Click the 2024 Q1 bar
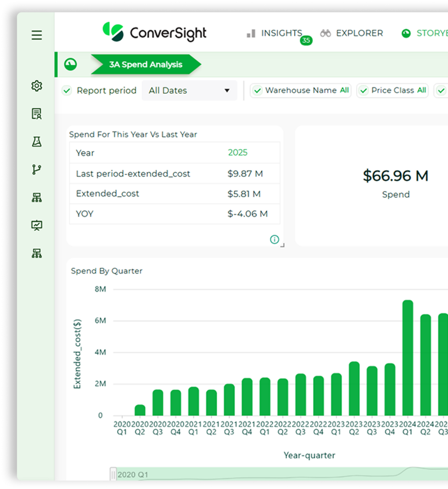 click(408, 358)
